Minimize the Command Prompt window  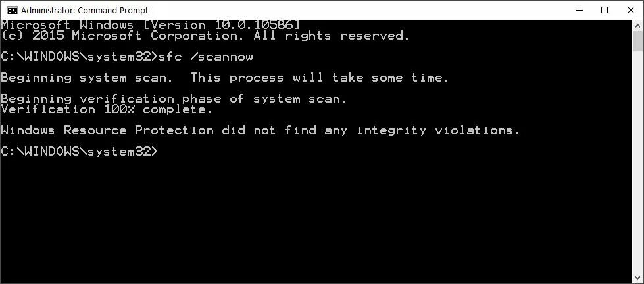pos(579,10)
